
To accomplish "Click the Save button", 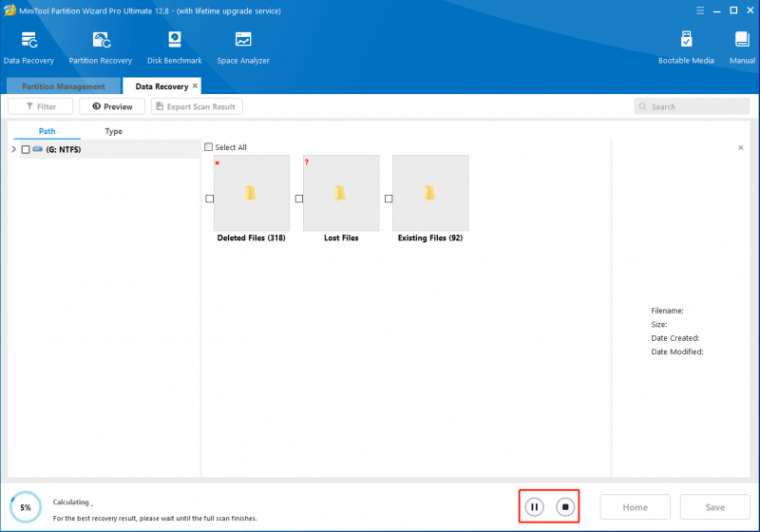I will point(715,507).
